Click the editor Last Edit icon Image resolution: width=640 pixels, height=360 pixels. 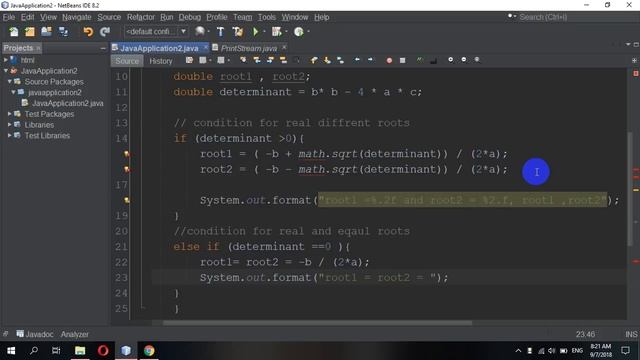pos(189,60)
